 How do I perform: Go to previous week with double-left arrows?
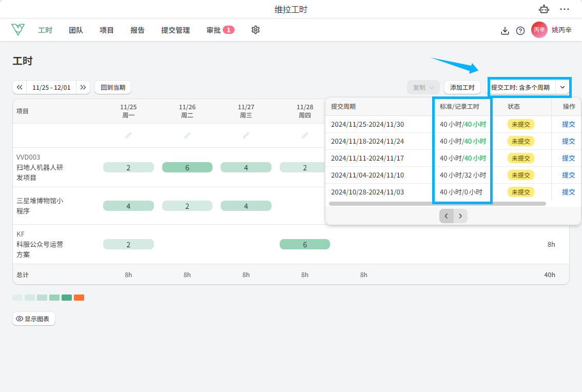20,87
